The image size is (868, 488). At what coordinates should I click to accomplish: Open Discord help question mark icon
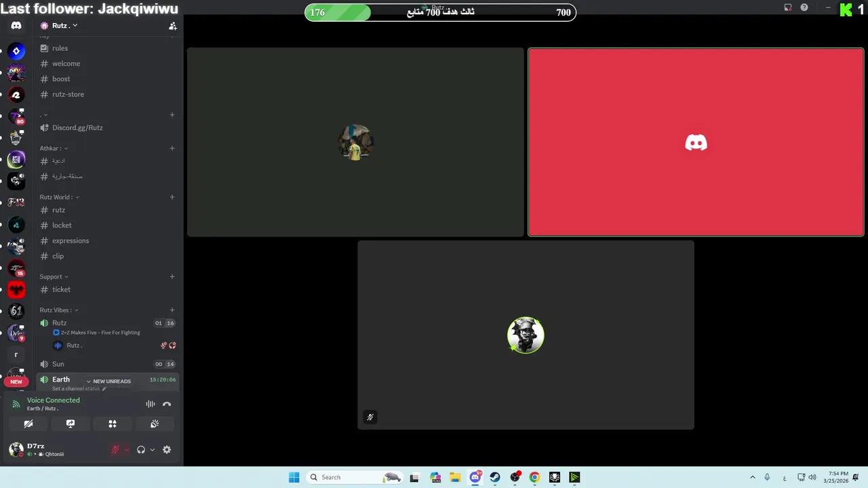(804, 7)
